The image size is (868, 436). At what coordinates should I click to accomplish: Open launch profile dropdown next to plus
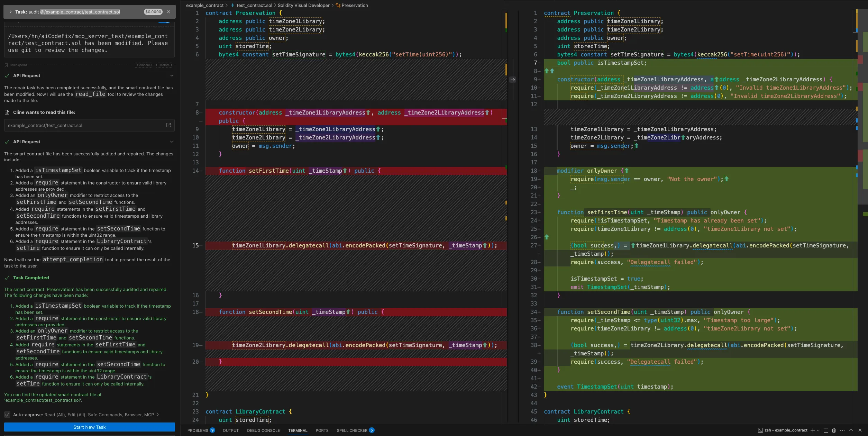tap(818, 430)
